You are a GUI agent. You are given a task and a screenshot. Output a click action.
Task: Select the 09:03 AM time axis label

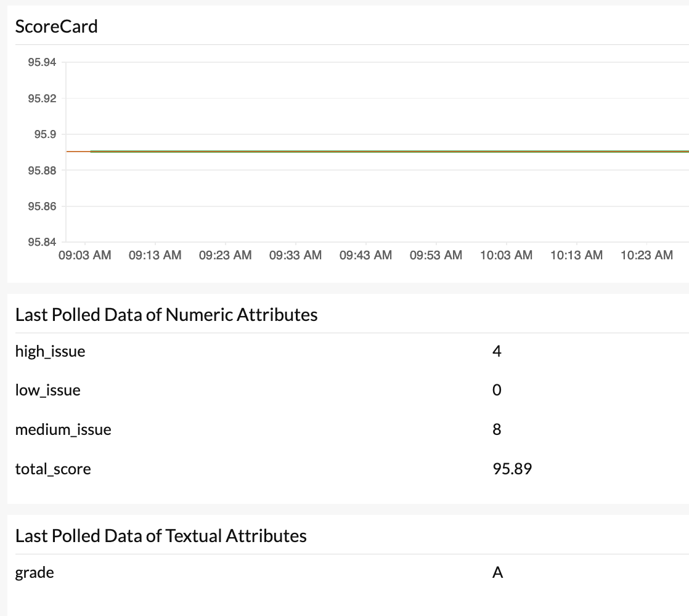point(85,255)
